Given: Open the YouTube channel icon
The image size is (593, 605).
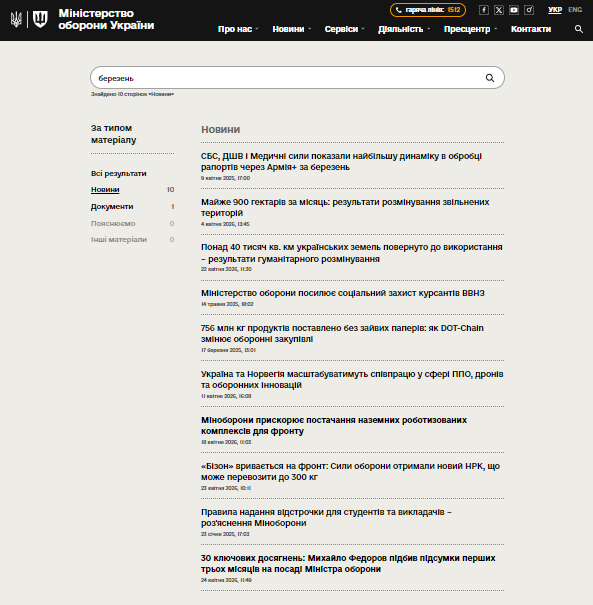Looking at the screenshot, I should click(x=514, y=10).
